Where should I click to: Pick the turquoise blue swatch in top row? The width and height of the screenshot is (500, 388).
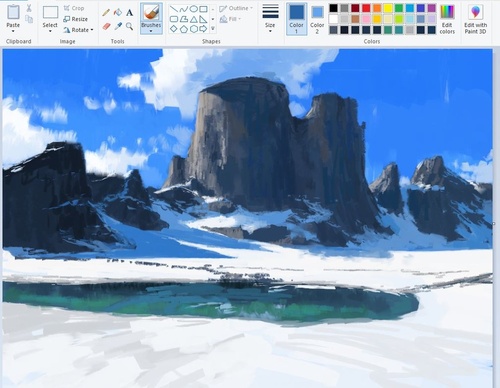(410, 8)
